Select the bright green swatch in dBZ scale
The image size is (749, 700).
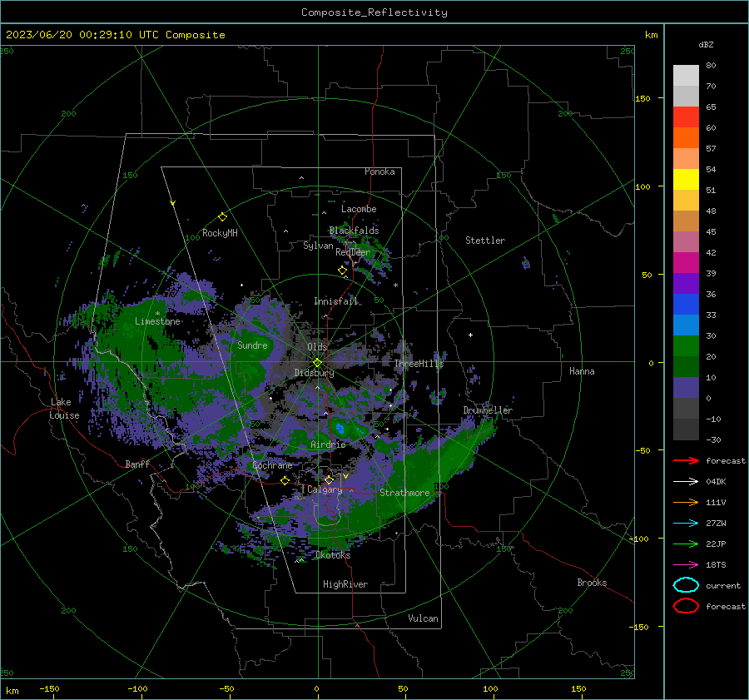(686, 345)
